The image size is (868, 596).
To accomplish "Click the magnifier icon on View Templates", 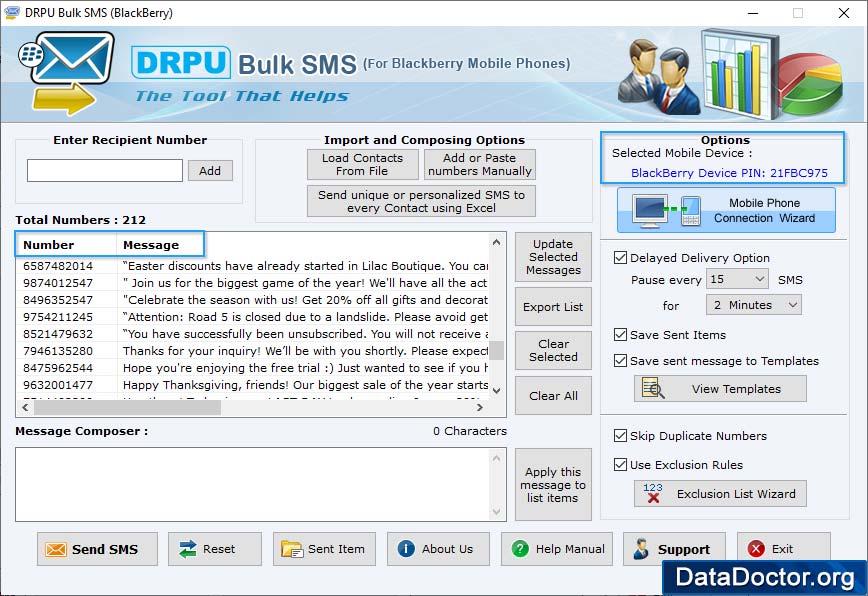I will (x=653, y=388).
